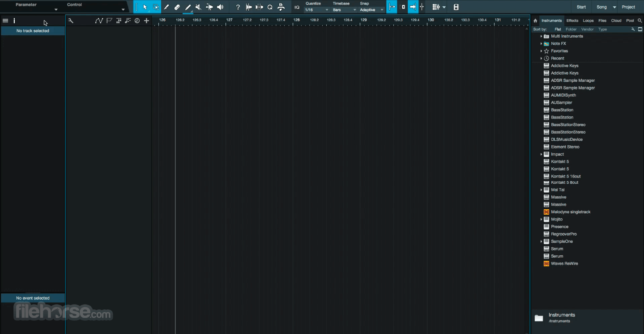Viewport: 644px width, 334px height.
Task: Open the track list lines icon
Action: coord(5,21)
